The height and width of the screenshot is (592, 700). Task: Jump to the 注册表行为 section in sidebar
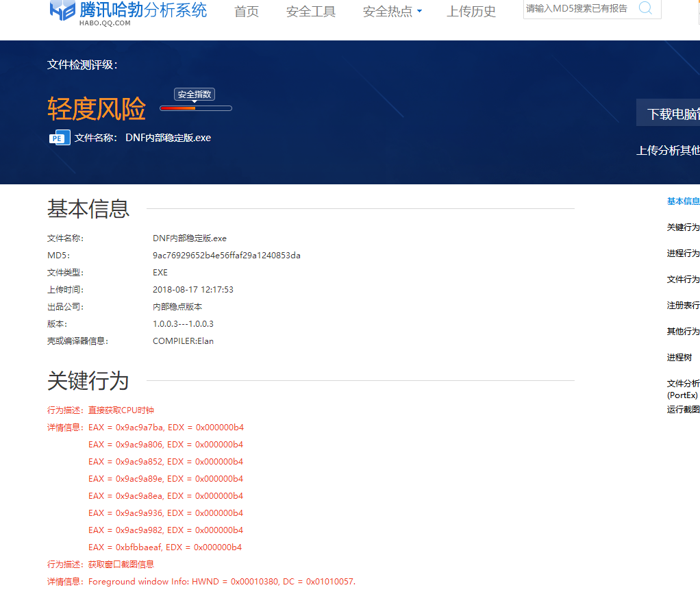[x=683, y=306]
